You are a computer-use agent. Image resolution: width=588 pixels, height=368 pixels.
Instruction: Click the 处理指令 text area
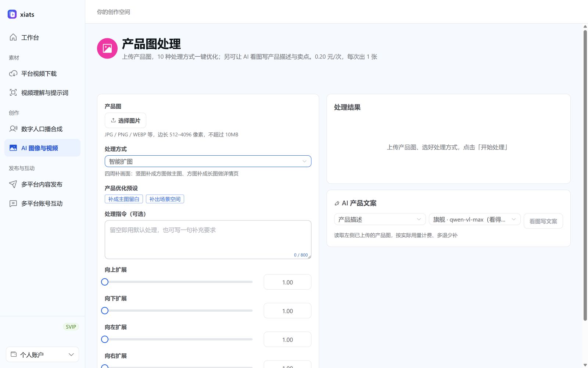click(208, 240)
